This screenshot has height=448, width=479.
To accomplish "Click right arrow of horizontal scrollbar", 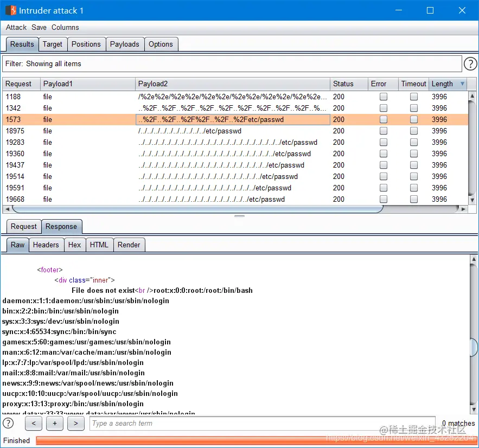I will pos(463,209).
